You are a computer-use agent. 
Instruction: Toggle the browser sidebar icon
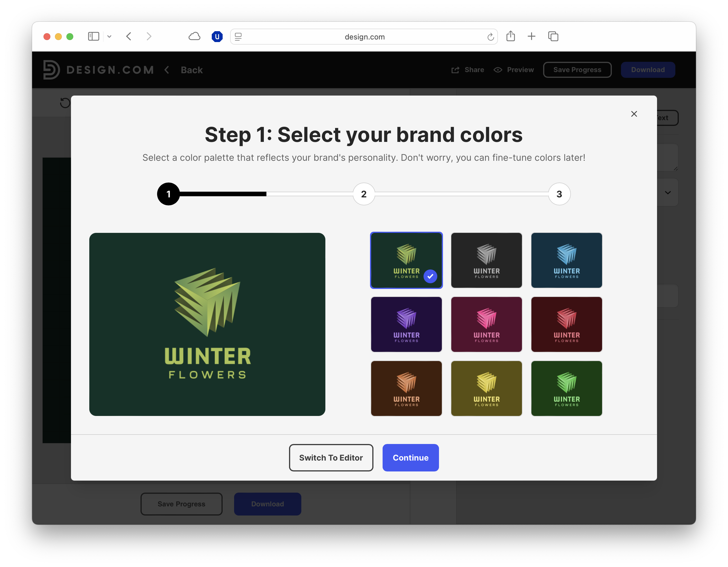coord(94,37)
